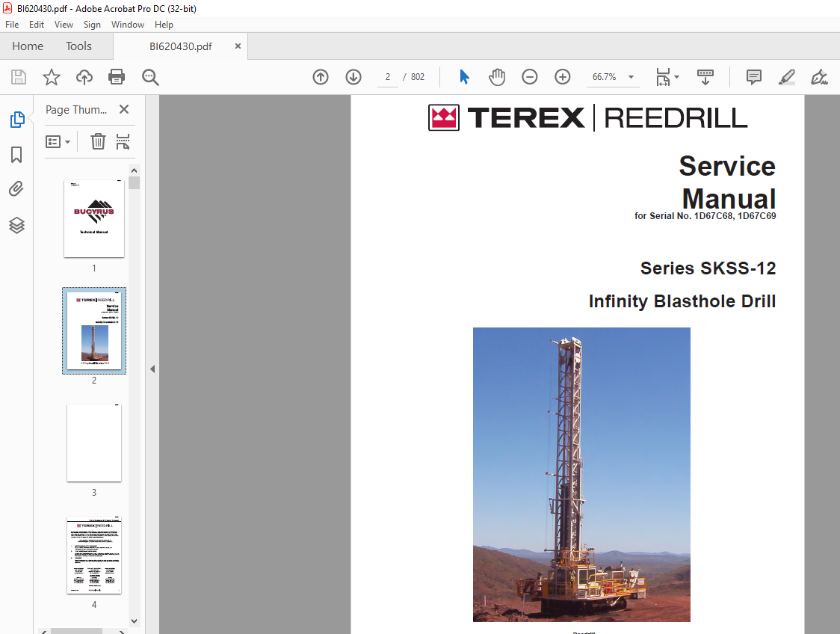
Task: Click the page number input field
Action: coord(387,77)
